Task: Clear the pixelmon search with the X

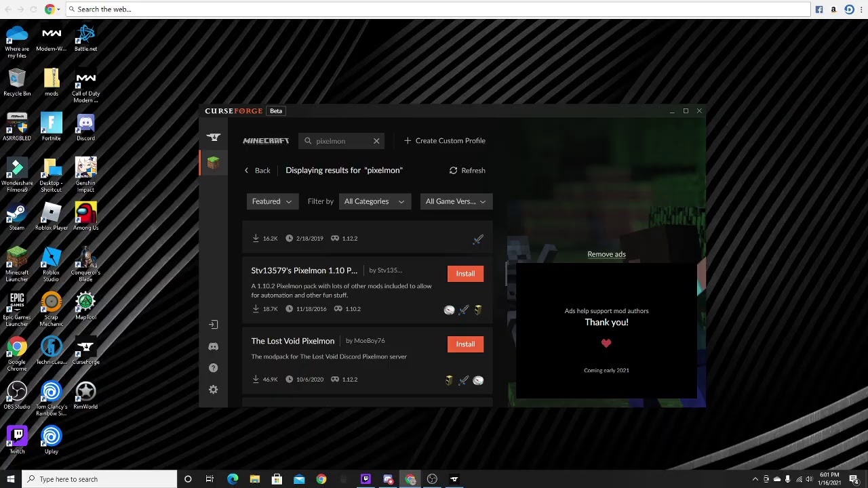Action: [376, 141]
